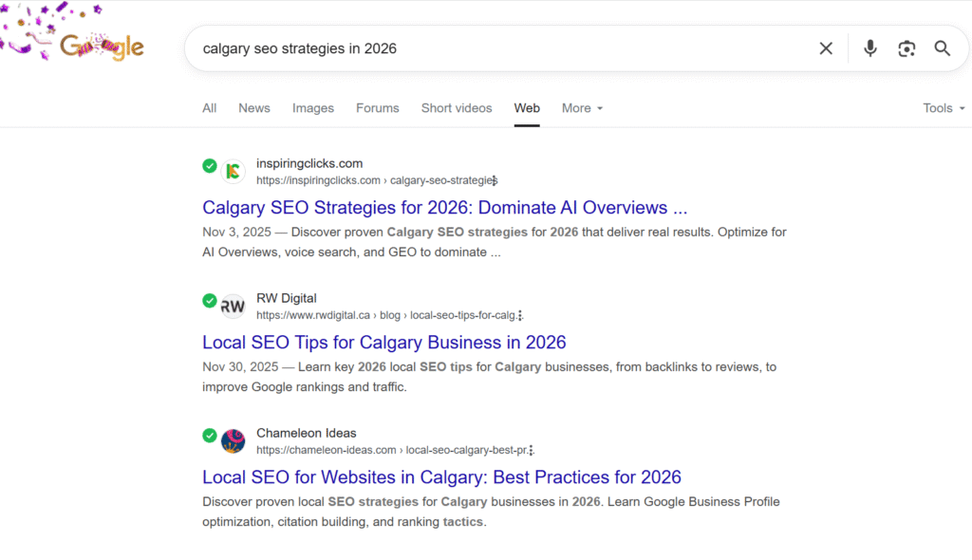Click the magnifying glass search button
Image resolution: width=972 pixels, height=560 pixels.
coord(942,48)
